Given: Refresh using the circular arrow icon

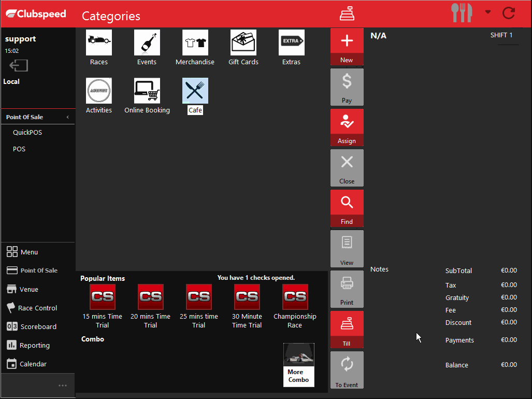Looking at the screenshot, I should coord(509,13).
